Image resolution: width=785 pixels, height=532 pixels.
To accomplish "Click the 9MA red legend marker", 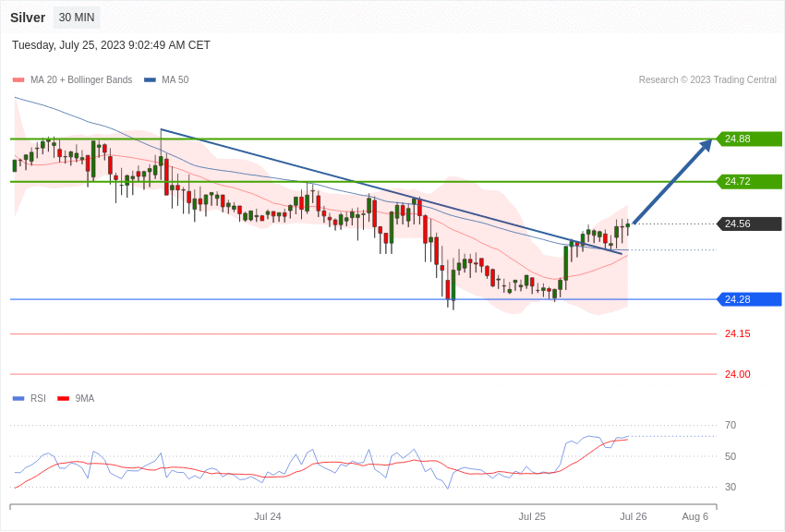I will tap(63, 398).
